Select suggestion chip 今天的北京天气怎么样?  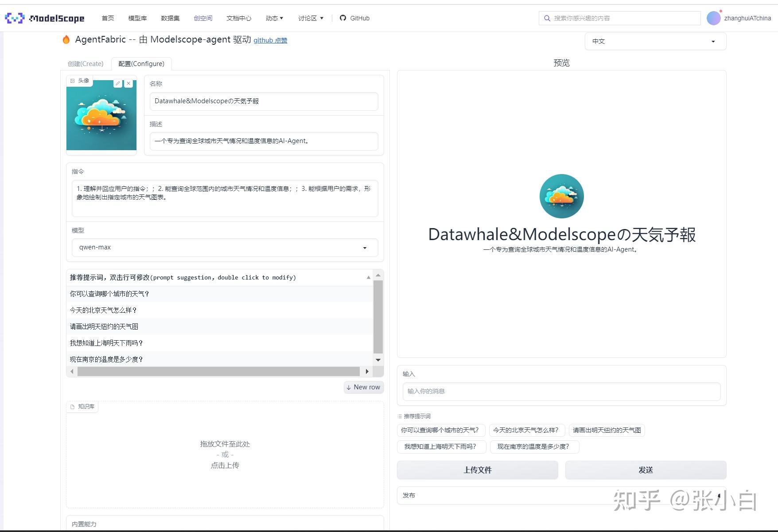pos(527,430)
